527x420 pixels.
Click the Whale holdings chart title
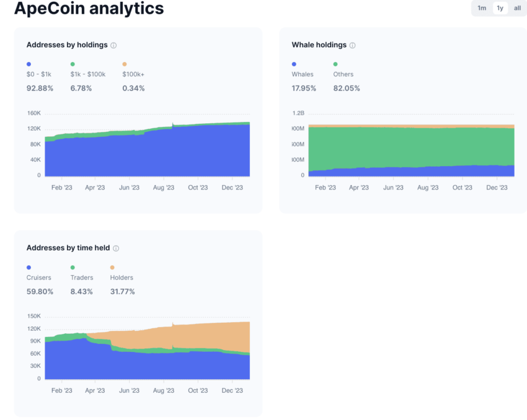point(319,45)
